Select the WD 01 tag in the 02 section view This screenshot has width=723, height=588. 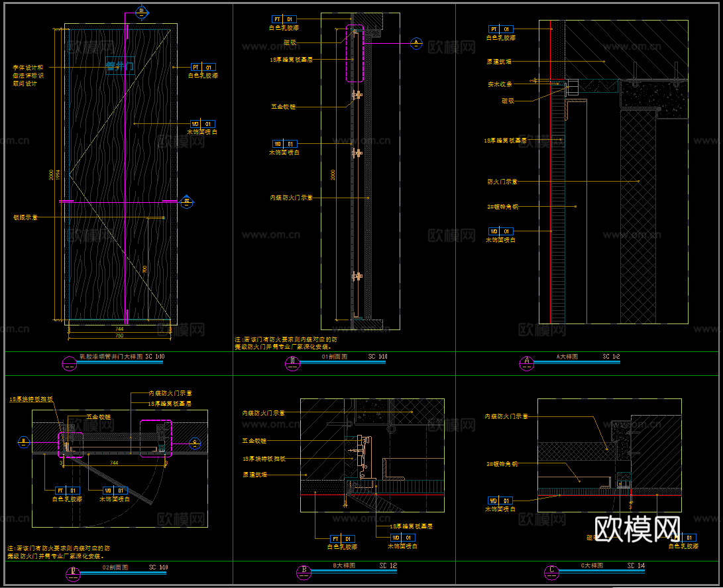(115, 491)
